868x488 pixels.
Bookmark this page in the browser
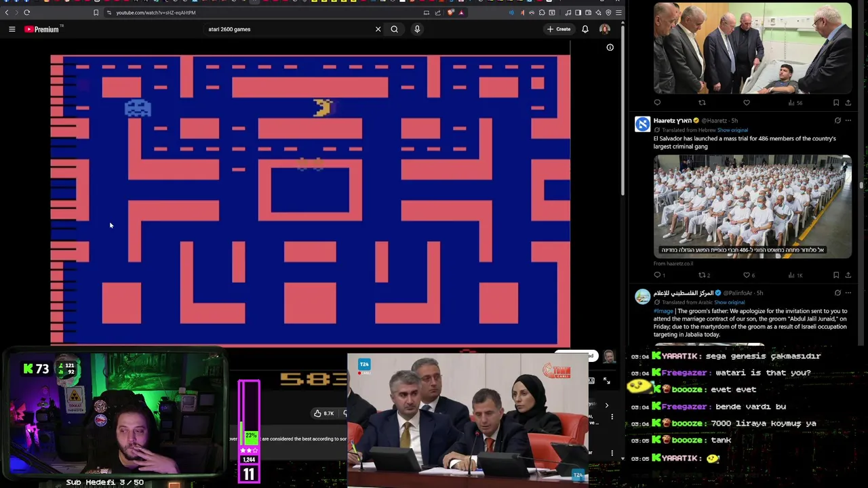coord(96,12)
